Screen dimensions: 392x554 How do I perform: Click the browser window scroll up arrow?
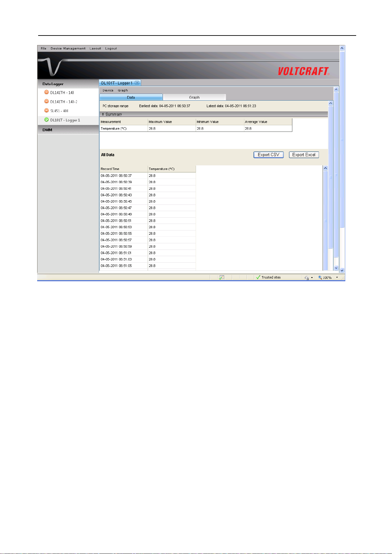[x=342, y=48]
